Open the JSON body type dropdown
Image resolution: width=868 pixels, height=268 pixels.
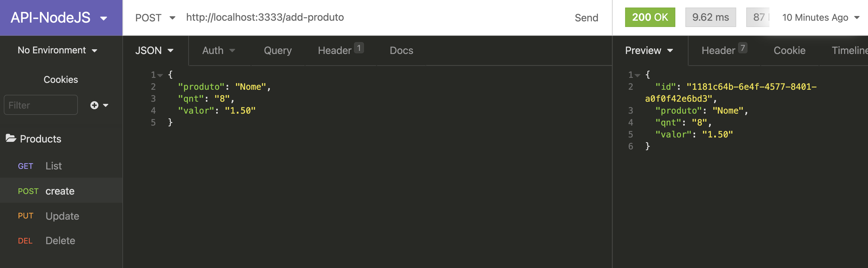coord(154,50)
